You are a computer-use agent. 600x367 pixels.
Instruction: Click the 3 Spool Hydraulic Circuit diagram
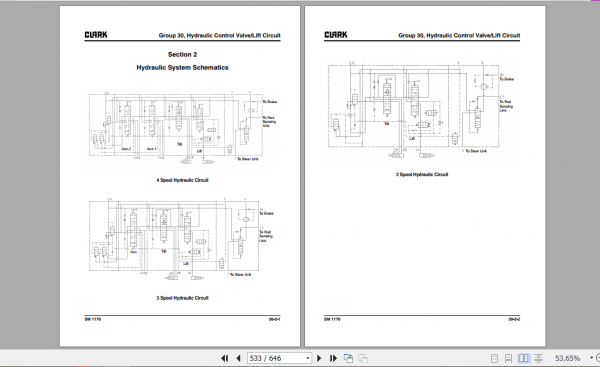pos(181,239)
